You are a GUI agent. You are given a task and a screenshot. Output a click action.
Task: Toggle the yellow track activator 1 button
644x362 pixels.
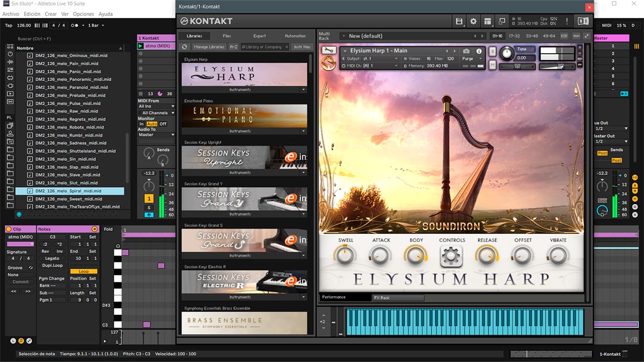coord(149,198)
